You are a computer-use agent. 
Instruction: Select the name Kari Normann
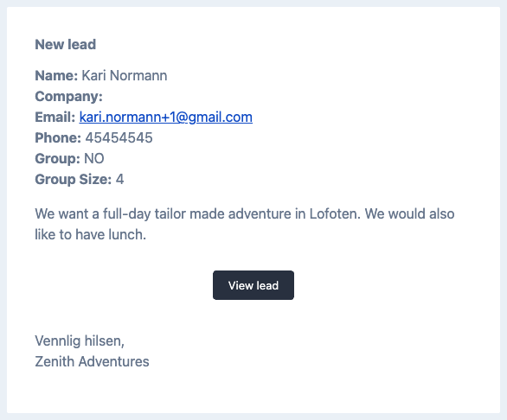coord(125,75)
